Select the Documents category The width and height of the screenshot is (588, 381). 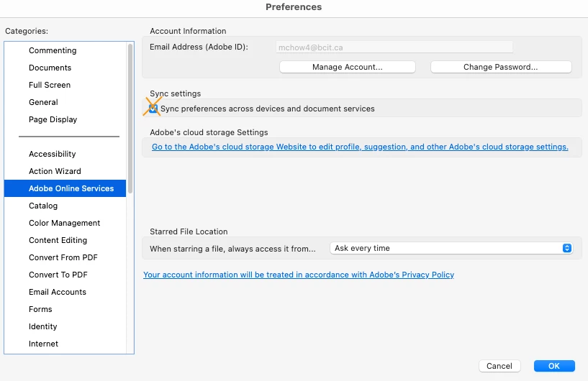(50, 68)
